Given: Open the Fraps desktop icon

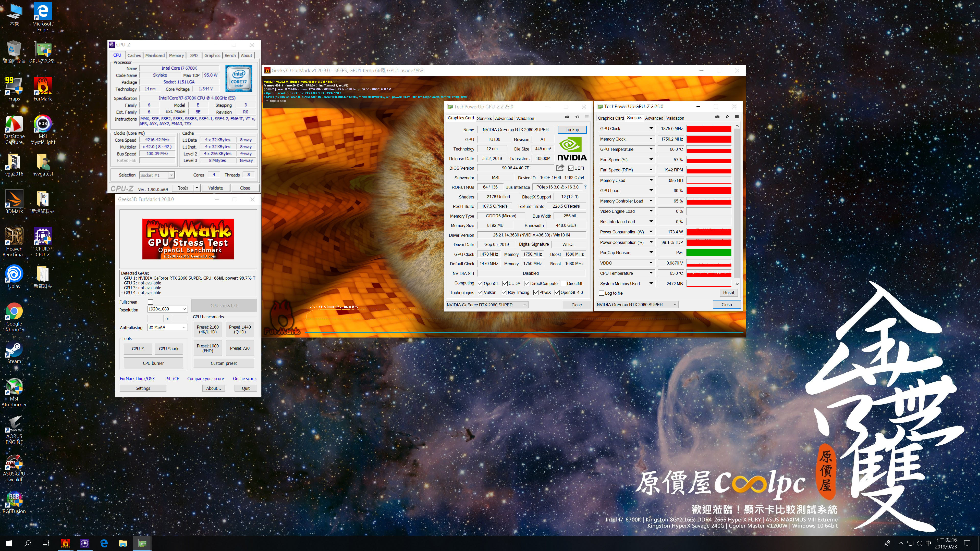Looking at the screenshot, I should tap(14, 89).
